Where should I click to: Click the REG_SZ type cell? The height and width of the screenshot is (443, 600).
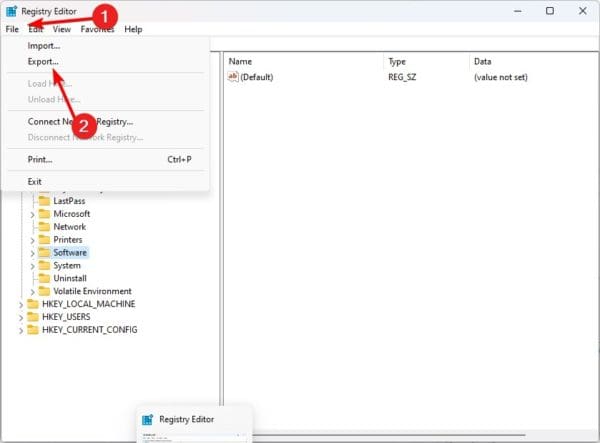tap(402, 77)
